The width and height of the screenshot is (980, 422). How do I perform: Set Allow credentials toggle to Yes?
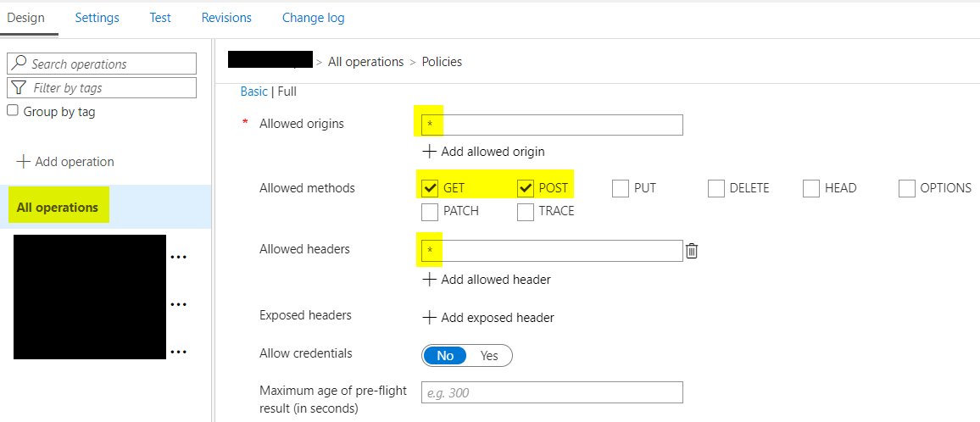tap(489, 356)
